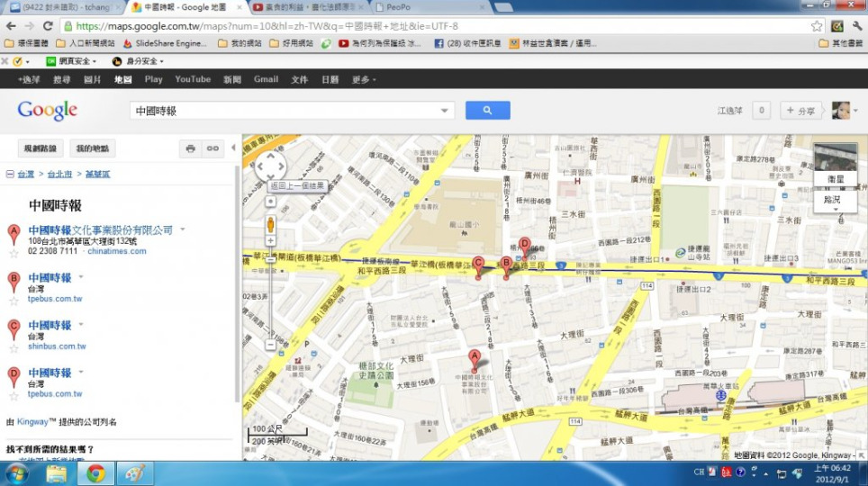
Task: Star the first result 中國時報文化事業股份有限公司
Action: [x=14, y=253]
